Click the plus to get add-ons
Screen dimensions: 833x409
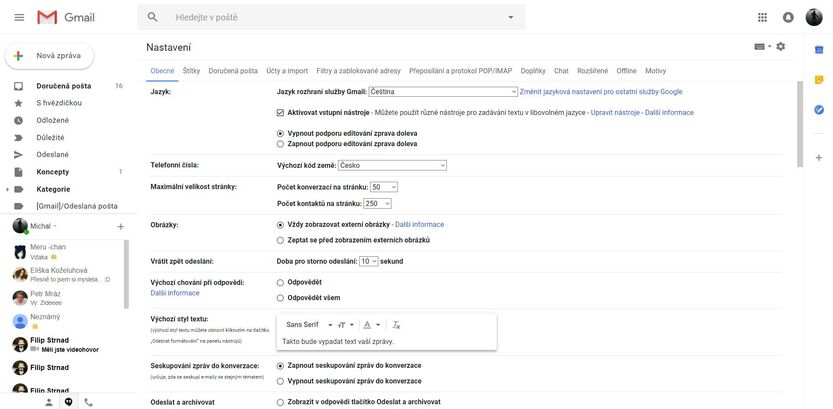pyautogui.click(x=819, y=158)
